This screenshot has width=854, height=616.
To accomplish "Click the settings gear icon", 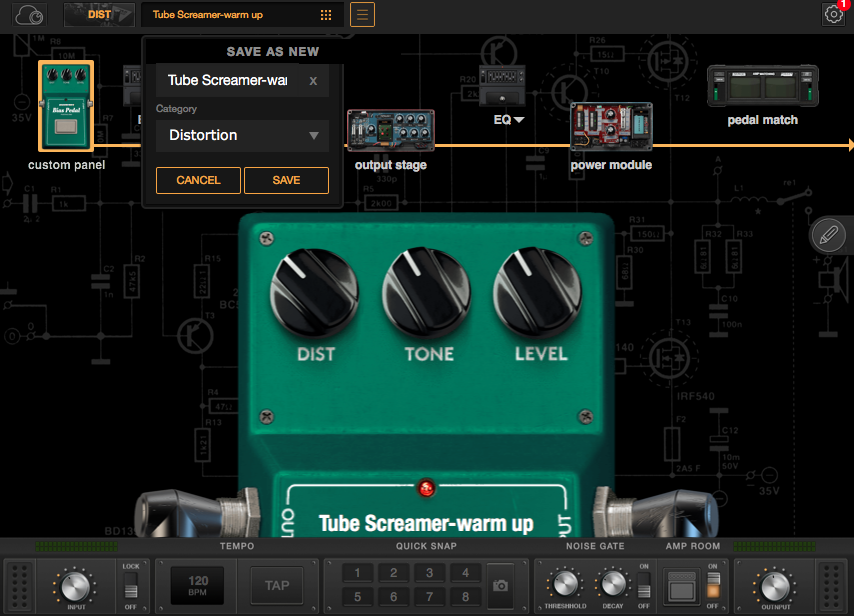I will click(x=833, y=14).
